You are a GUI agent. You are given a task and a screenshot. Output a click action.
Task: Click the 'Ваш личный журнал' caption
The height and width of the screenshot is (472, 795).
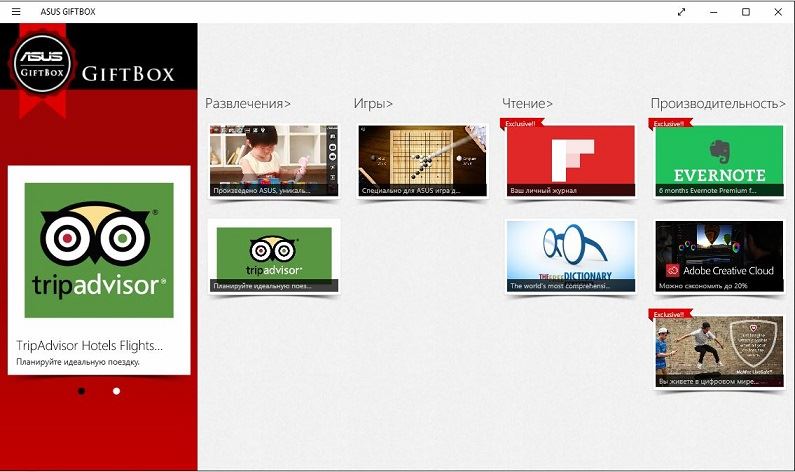coord(543,191)
